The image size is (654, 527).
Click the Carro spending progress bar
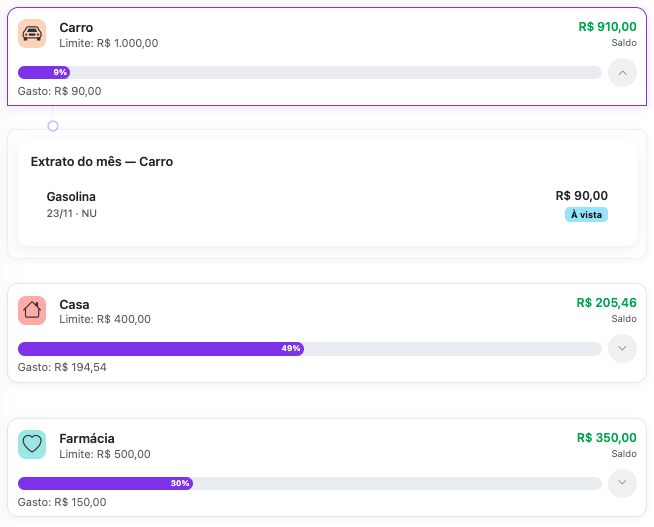click(x=310, y=72)
